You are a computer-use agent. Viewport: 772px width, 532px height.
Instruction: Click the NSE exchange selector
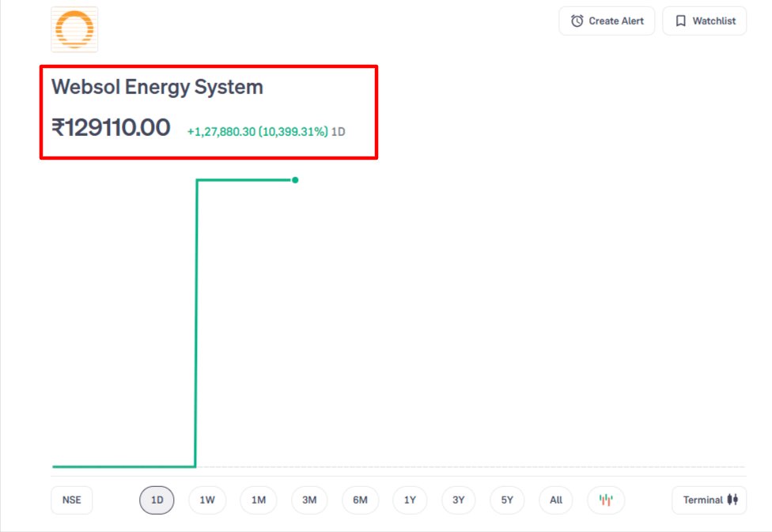[x=72, y=500]
